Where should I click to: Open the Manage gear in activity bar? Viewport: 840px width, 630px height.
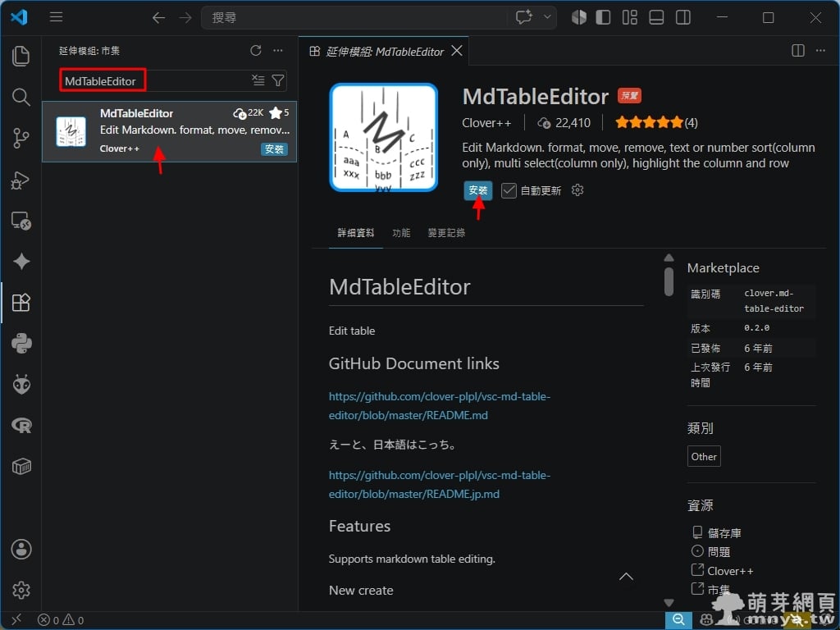tap(21, 591)
